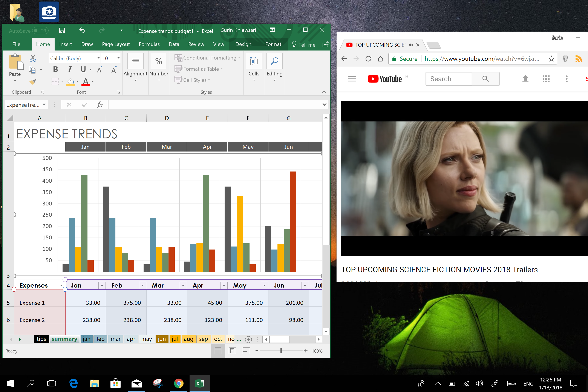Mute the YouTube tab via the speaker icon
This screenshot has width=588, height=392.
click(411, 45)
